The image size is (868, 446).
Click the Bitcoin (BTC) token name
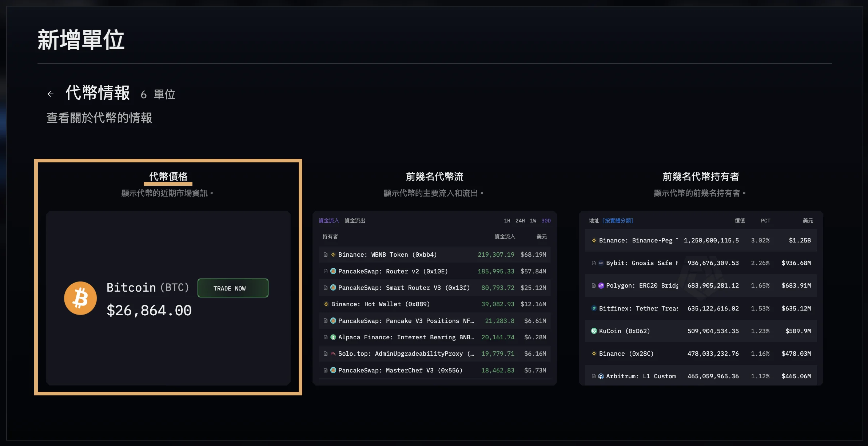(x=148, y=287)
